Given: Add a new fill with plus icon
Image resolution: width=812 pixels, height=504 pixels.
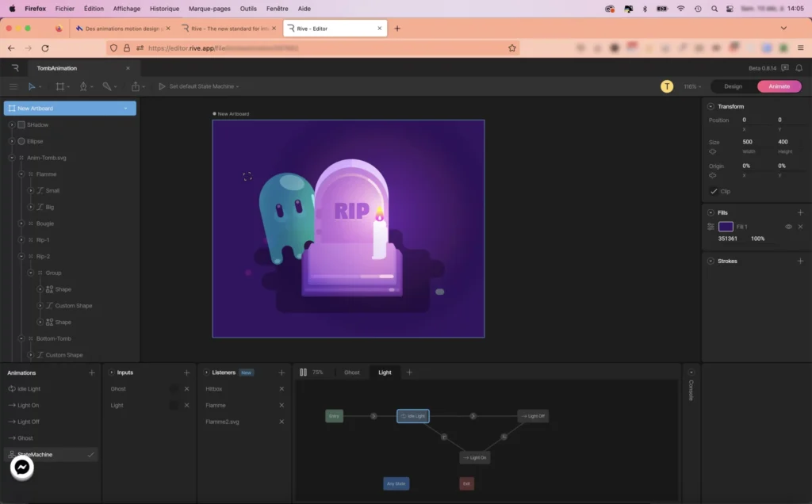Looking at the screenshot, I should [800, 212].
